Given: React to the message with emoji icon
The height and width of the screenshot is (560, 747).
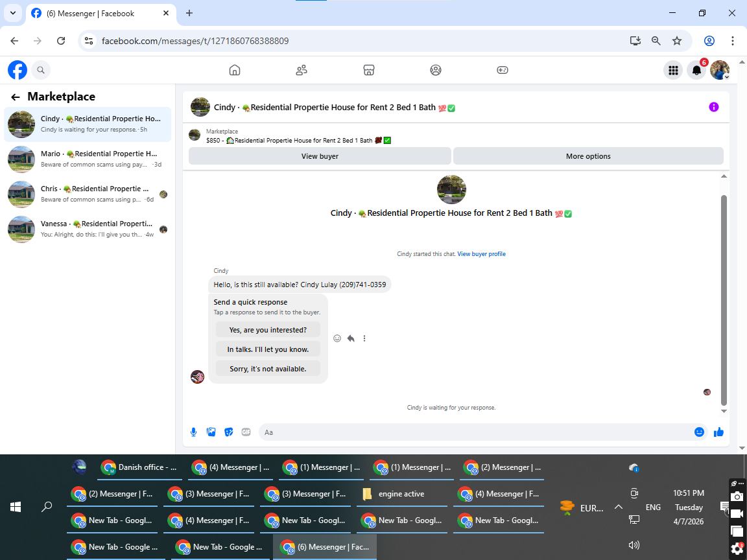Looking at the screenshot, I should click(x=337, y=338).
